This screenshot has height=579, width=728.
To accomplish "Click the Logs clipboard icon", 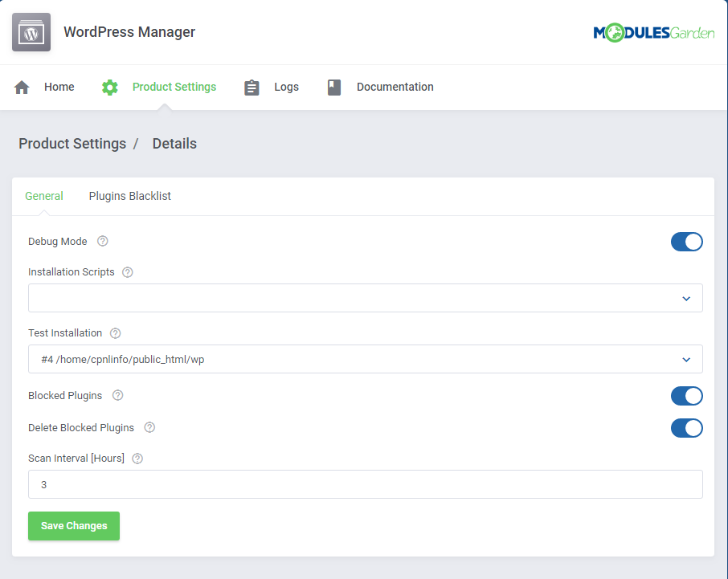I will click(252, 88).
